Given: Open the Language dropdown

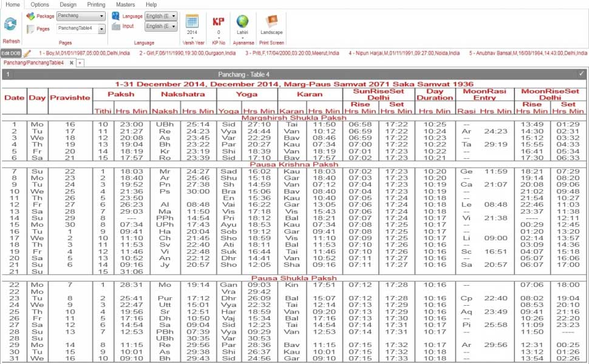Looking at the screenshot, I should (x=161, y=16).
